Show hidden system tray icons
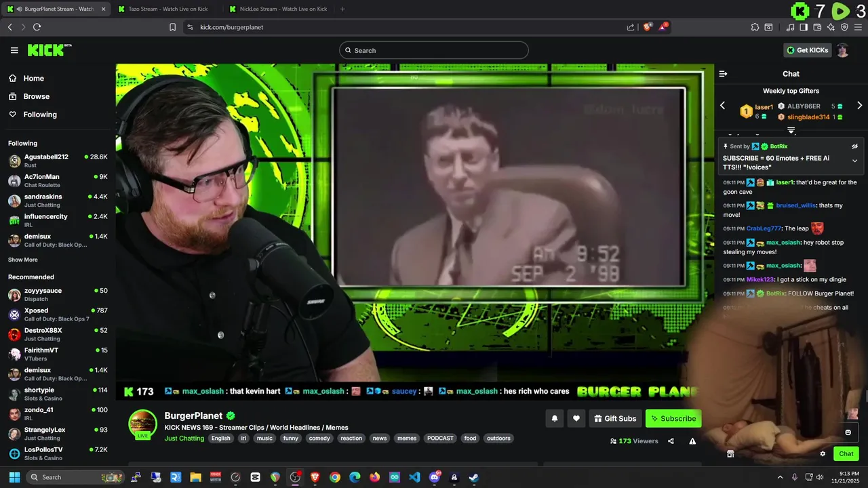The height and width of the screenshot is (488, 868). click(780, 477)
